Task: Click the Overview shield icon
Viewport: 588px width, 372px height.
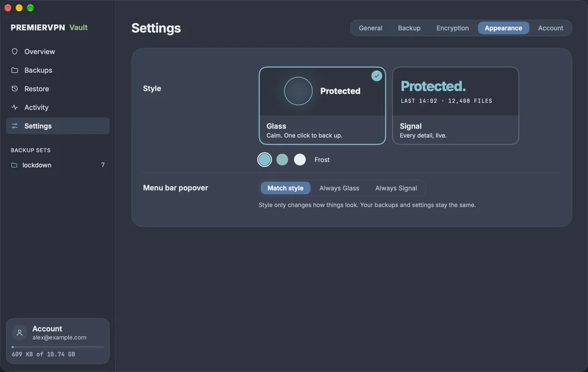Action: click(x=15, y=51)
